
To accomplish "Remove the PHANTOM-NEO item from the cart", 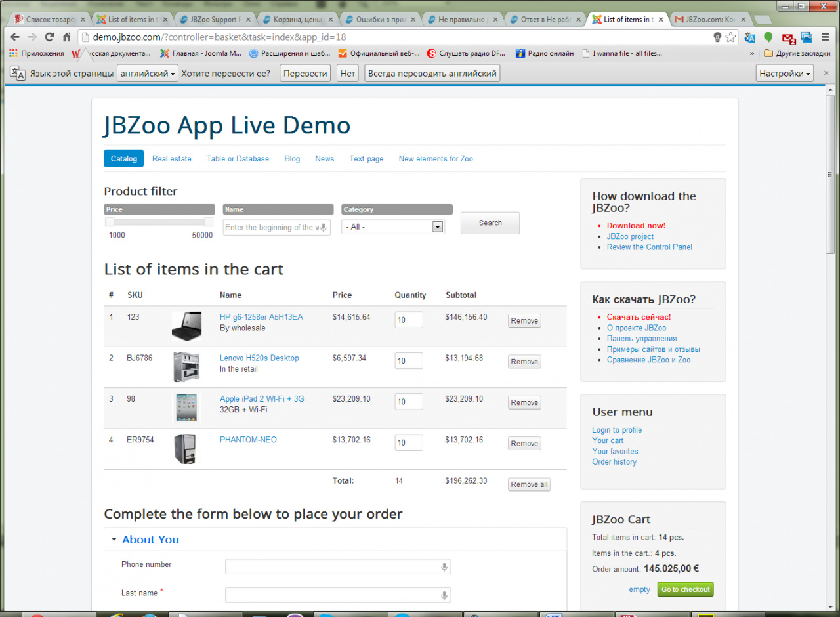I will 524,444.
